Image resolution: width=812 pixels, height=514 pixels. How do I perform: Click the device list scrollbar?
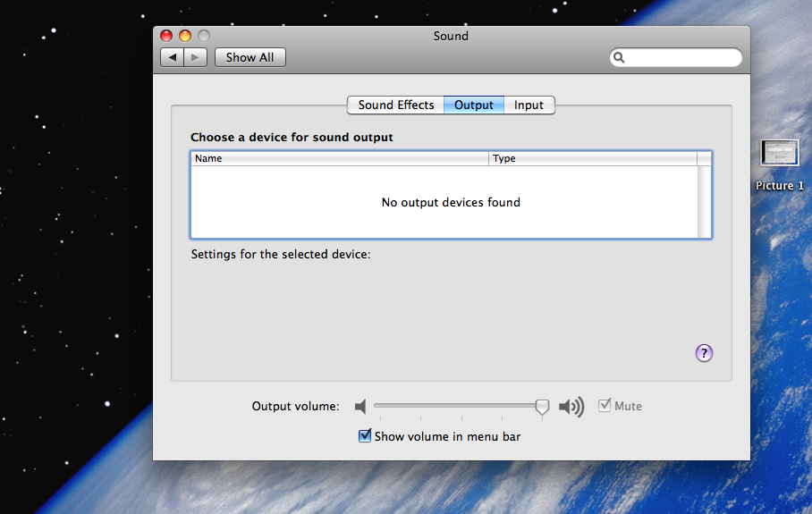[705, 201]
